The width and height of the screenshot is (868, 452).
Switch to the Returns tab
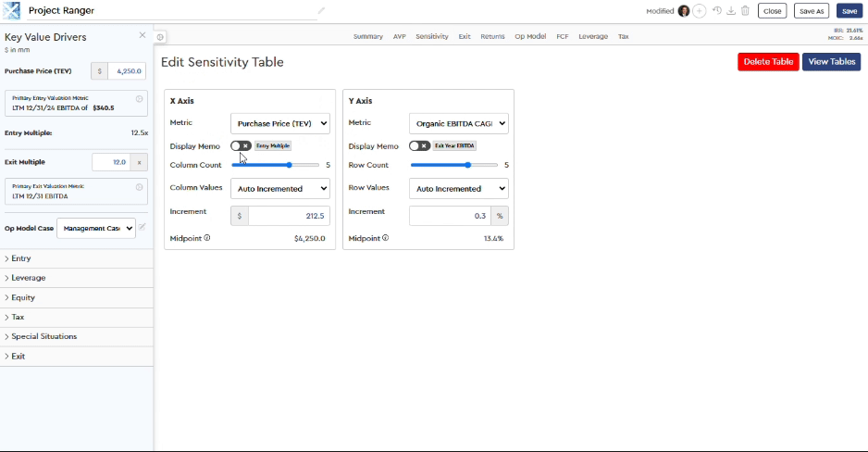(492, 37)
